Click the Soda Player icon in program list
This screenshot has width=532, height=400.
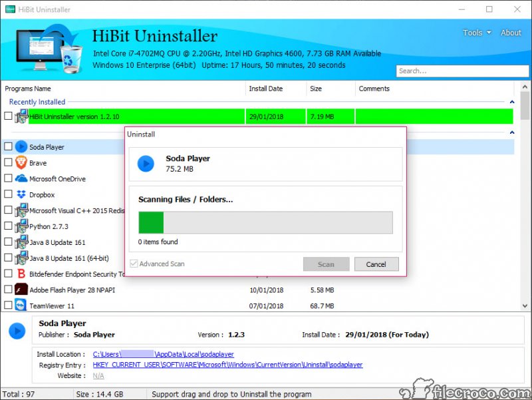pos(21,146)
